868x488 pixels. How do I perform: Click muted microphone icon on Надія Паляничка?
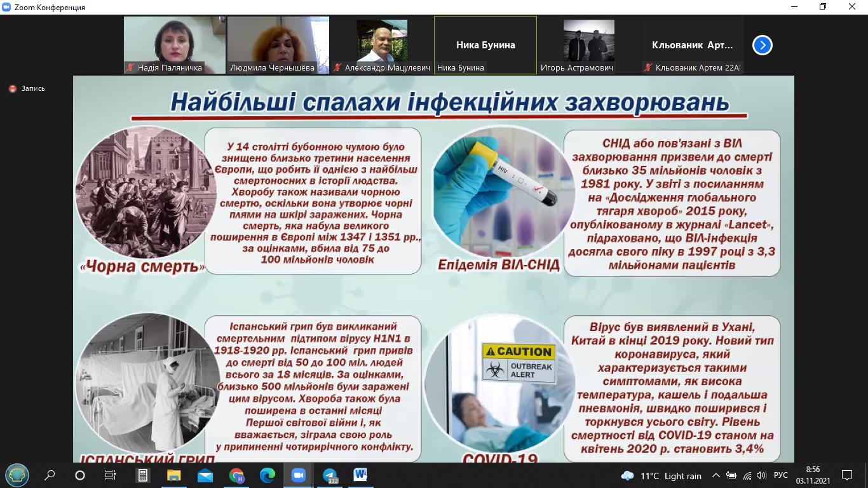[131, 68]
